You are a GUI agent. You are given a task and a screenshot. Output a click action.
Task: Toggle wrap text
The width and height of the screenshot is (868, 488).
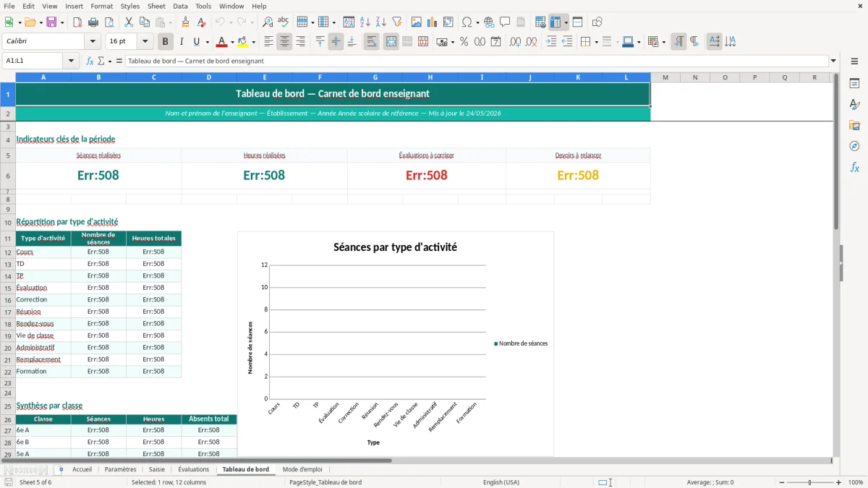(371, 42)
